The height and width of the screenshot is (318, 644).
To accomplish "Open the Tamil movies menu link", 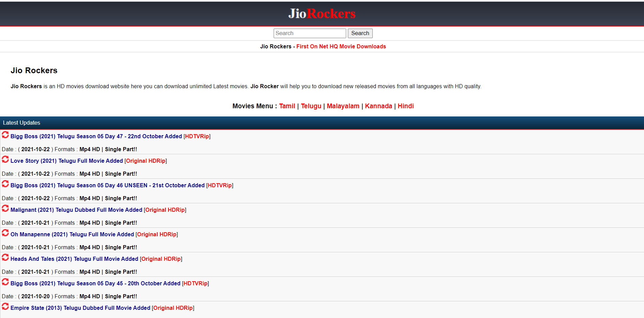I will coord(287,106).
